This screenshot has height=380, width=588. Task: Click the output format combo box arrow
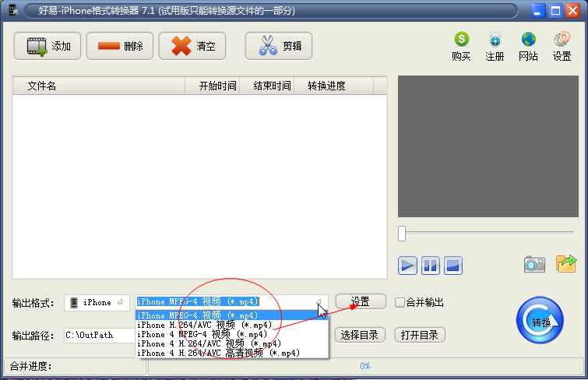(319, 301)
